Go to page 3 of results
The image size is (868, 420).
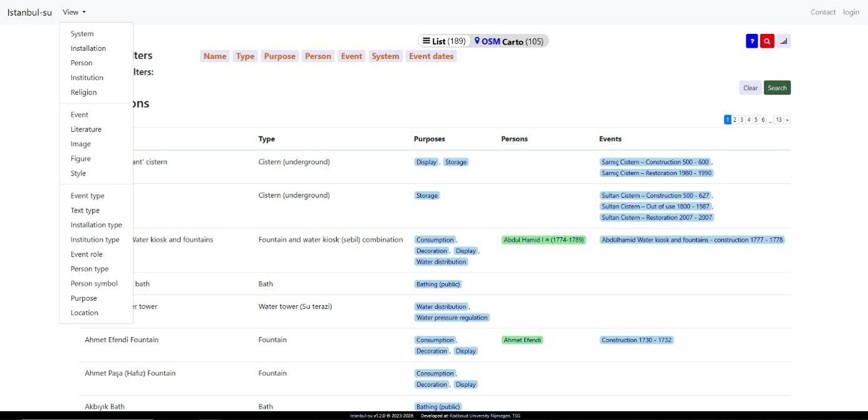click(741, 120)
